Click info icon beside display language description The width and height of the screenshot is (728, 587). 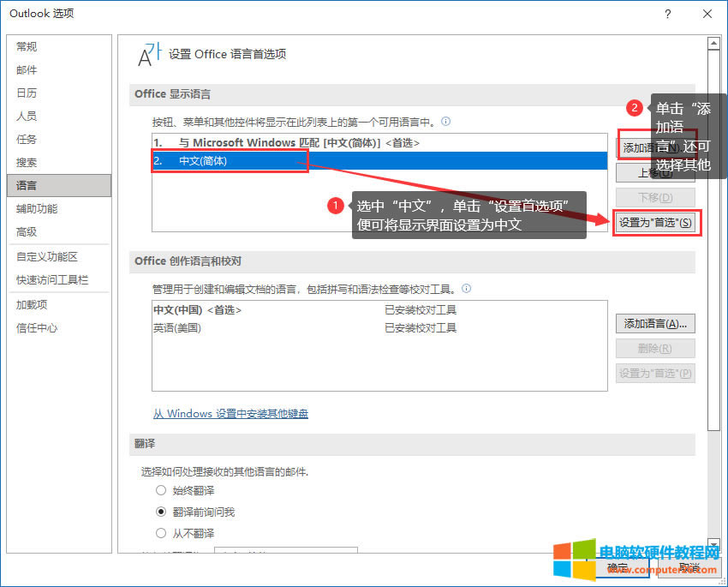(445, 122)
